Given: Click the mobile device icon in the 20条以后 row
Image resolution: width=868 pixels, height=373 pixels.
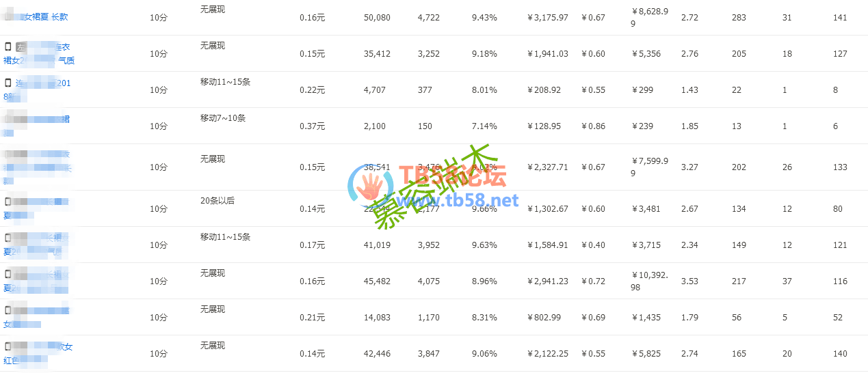Looking at the screenshot, I should (x=8, y=202).
